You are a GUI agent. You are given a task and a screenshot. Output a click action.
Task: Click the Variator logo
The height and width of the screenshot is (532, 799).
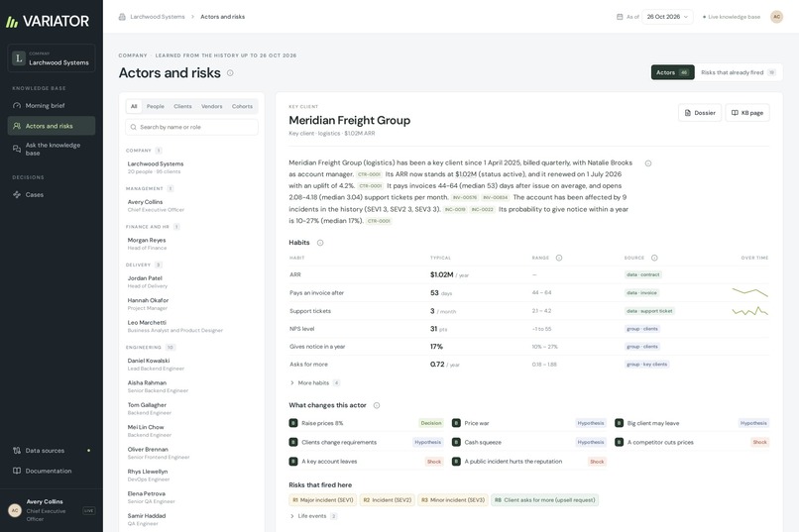48,22
